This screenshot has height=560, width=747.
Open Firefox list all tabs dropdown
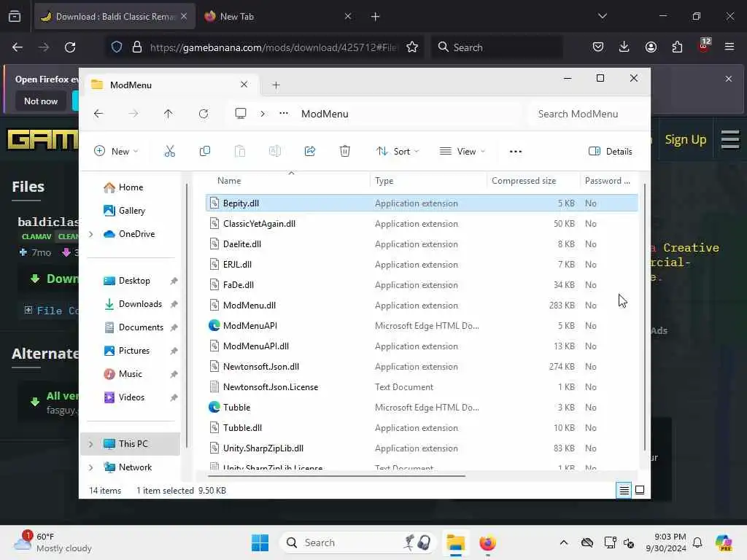[602, 16]
